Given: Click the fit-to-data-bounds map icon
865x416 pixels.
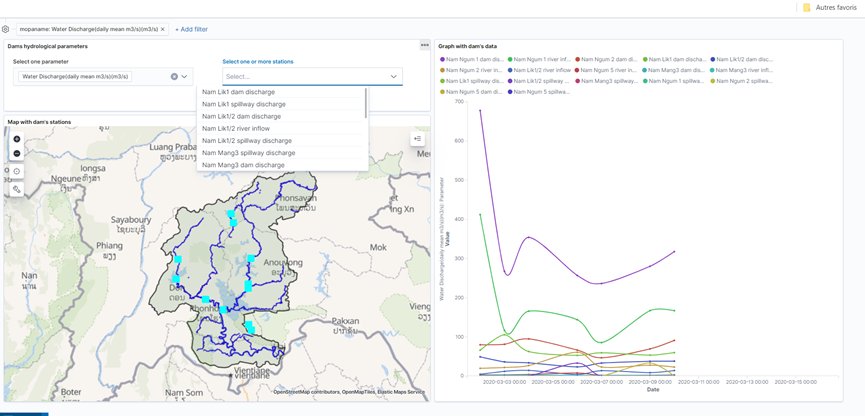Looking at the screenshot, I should pyautogui.click(x=17, y=171).
